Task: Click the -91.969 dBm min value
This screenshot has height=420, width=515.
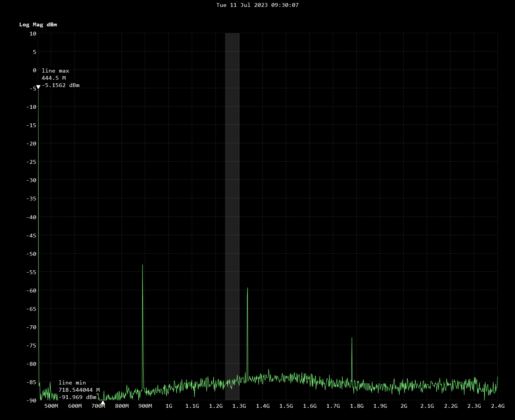Action: pos(78,397)
